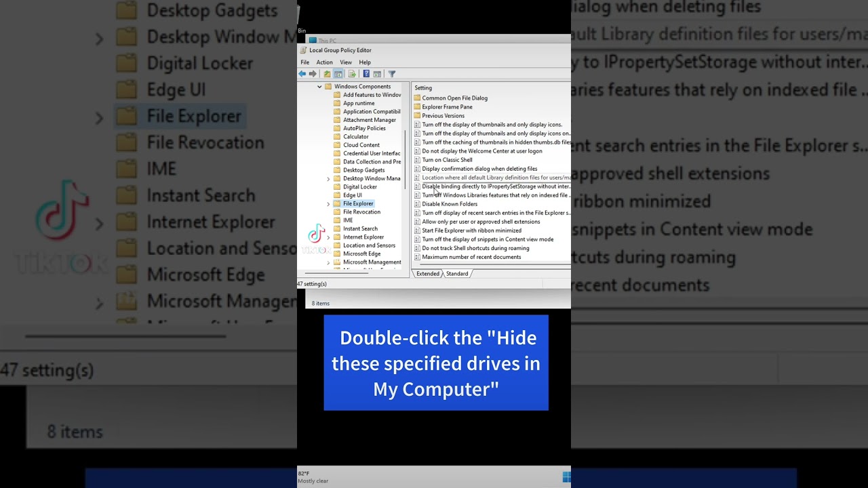Open the Previous Versions folder
The height and width of the screenshot is (488, 868).
point(439,116)
